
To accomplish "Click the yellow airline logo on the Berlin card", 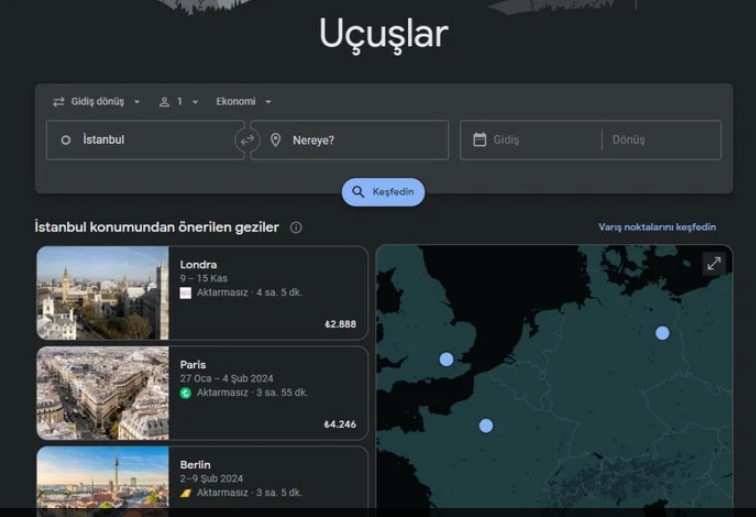I will tap(186, 493).
